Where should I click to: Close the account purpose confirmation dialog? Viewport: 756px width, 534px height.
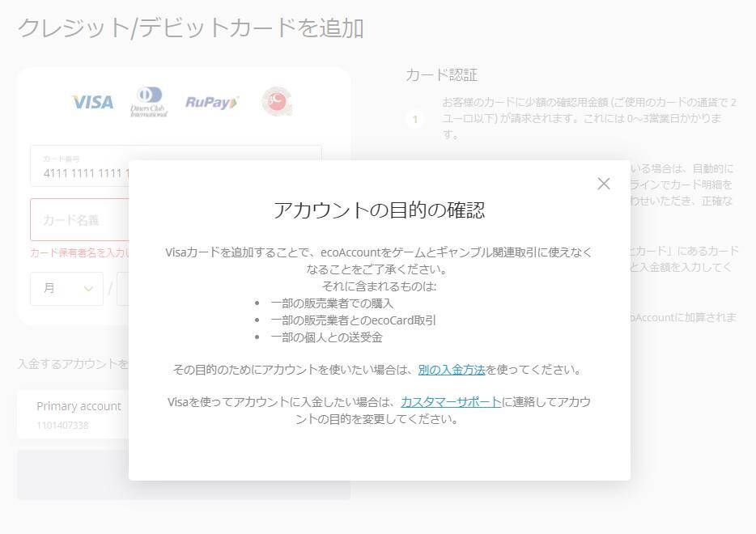pos(604,184)
